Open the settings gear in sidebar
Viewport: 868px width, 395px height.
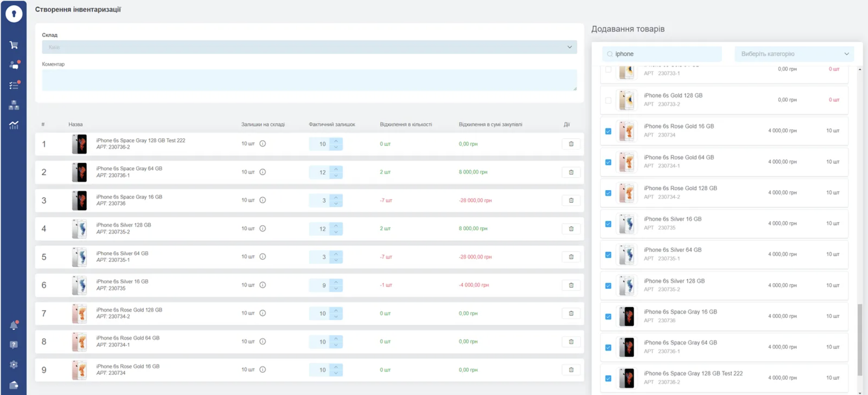14,365
